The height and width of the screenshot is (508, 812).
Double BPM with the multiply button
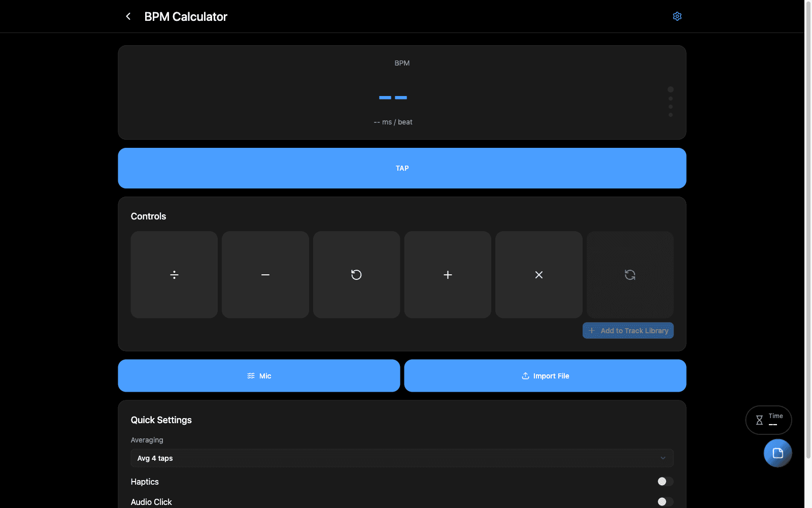(x=539, y=275)
